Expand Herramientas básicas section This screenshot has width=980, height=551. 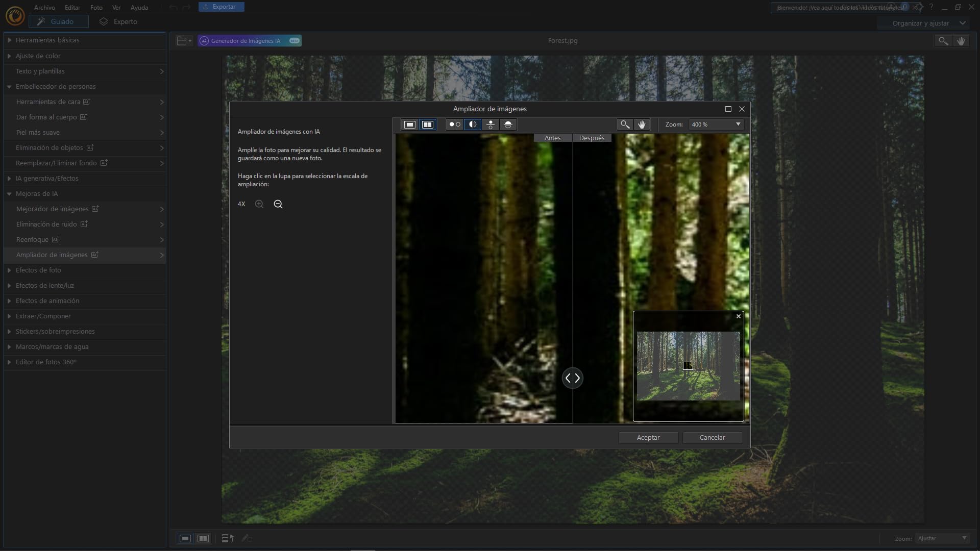tap(85, 40)
